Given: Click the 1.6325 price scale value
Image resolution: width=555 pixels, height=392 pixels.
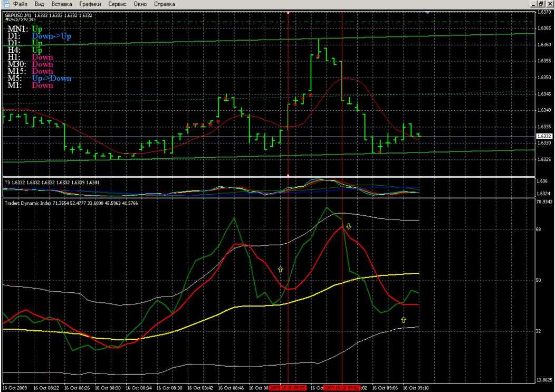Looking at the screenshot, I should pos(544,159).
